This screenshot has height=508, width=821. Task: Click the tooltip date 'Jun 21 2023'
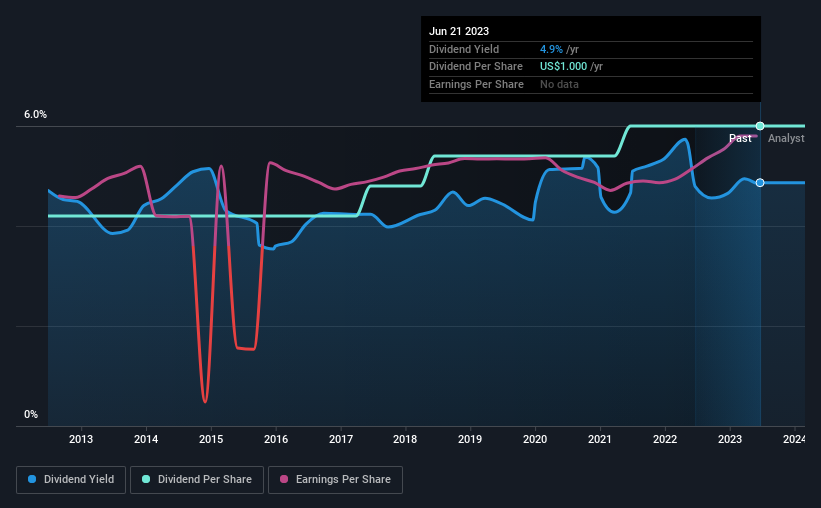[459, 31]
